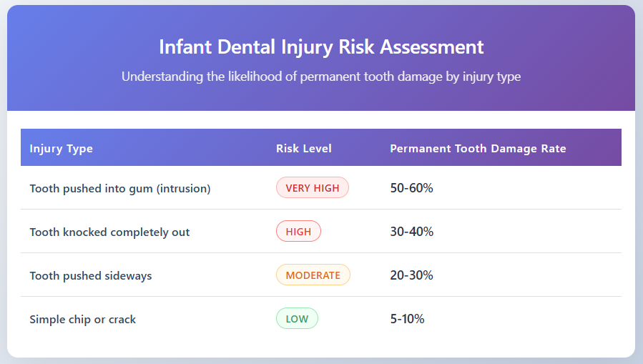The width and height of the screenshot is (643, 364).
Task: Click the Permanent Tooth Damage Rate header
Action: click(478, 149)
